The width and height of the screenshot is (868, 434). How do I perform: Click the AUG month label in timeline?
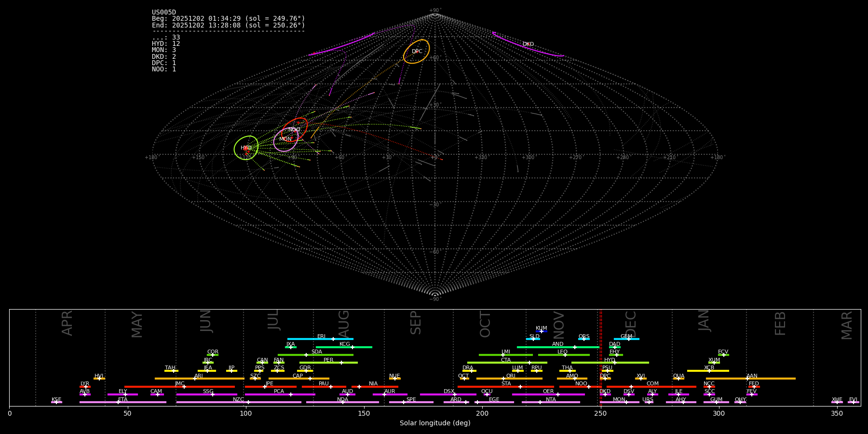click(x=344, y=324)
